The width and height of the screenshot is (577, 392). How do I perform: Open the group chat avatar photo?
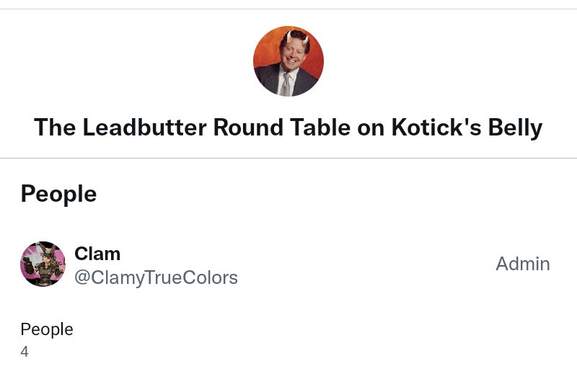[x=288, y=61]
